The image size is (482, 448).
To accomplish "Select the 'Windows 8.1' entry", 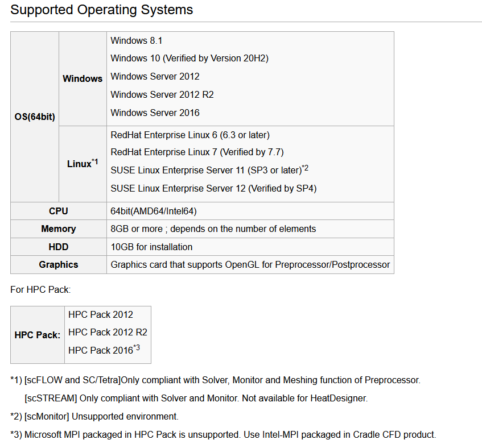I will [136, 40].
